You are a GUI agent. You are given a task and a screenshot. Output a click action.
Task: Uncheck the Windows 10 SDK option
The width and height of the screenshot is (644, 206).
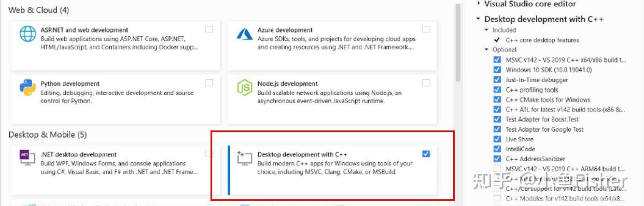(x=497, y=70)
